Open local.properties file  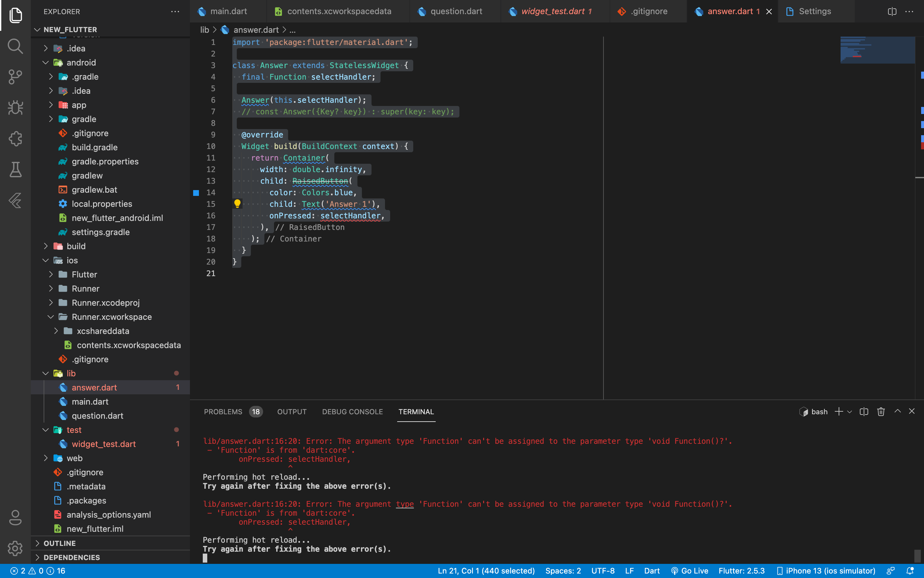110,204
